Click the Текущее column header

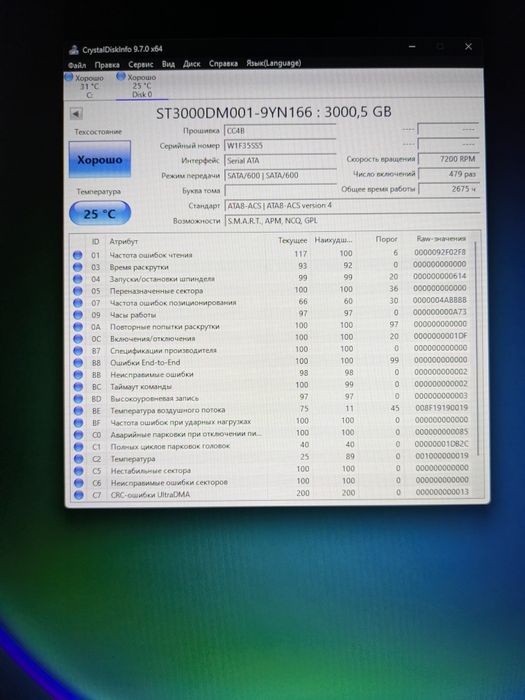(292, 240)
